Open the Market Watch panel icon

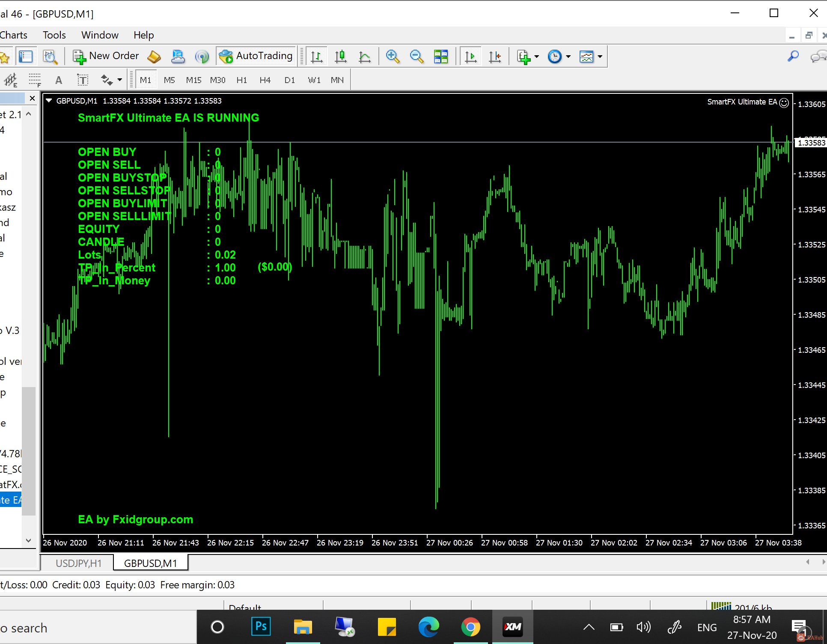coord(26,56)
